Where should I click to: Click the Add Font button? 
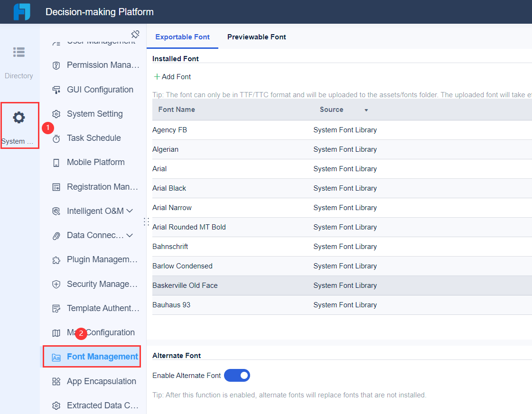coord(172,77)
